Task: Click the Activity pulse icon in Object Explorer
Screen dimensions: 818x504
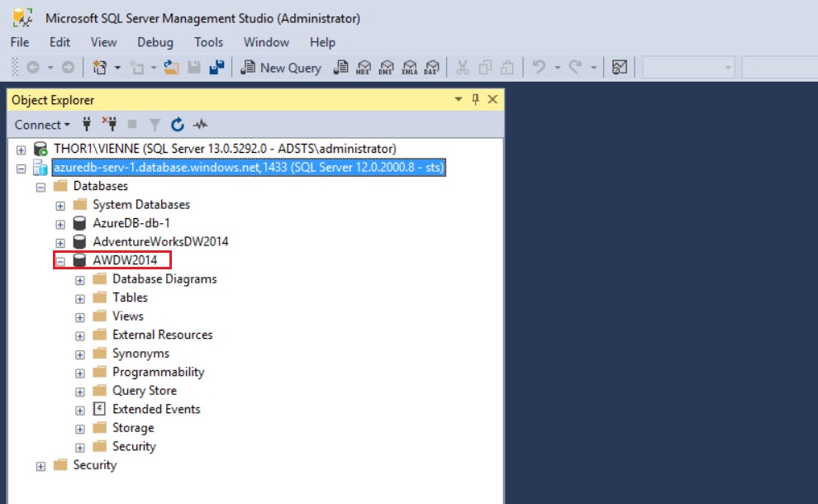Action: [200, 124]
